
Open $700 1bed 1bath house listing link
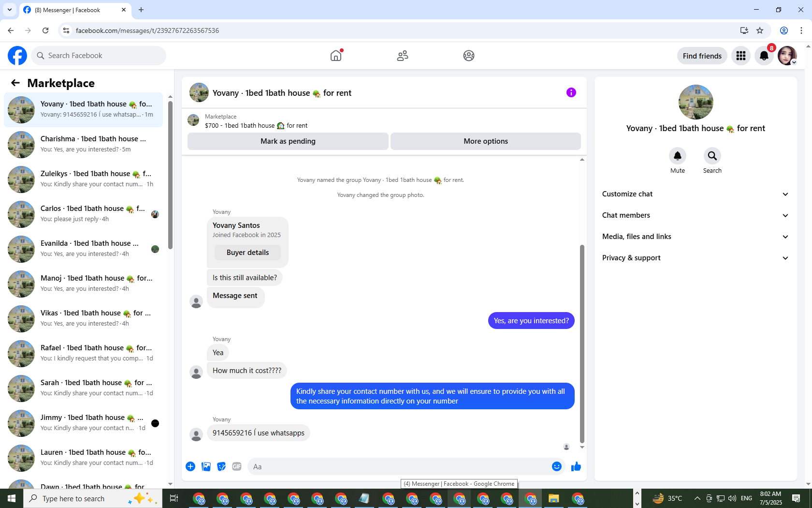256,125
